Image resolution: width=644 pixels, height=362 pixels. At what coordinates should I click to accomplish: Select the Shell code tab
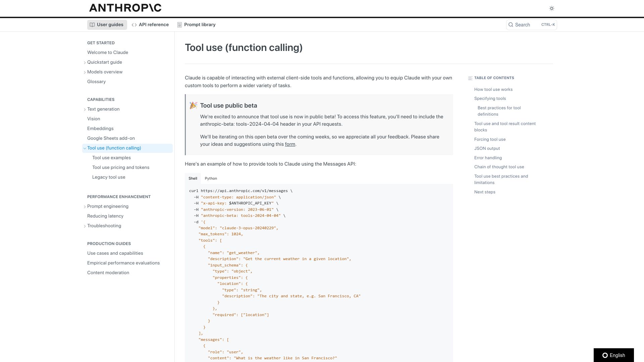click(193, 179)
